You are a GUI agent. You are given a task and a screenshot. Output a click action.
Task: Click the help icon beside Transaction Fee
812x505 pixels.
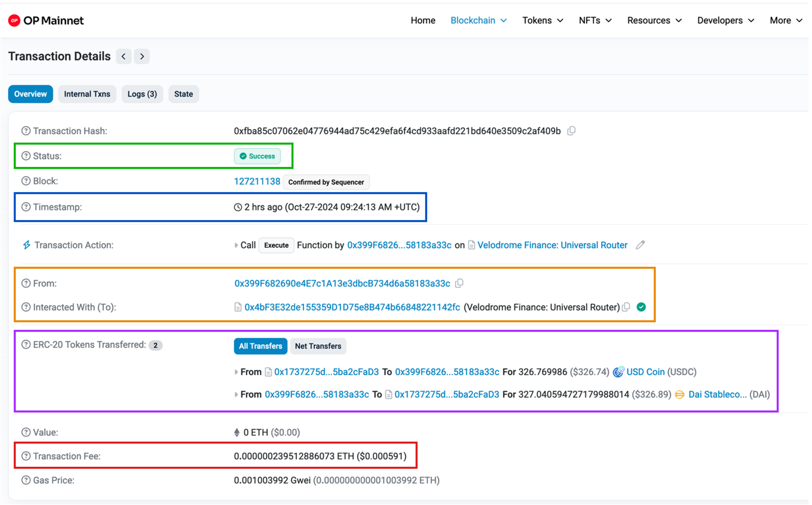pos(26,456)
